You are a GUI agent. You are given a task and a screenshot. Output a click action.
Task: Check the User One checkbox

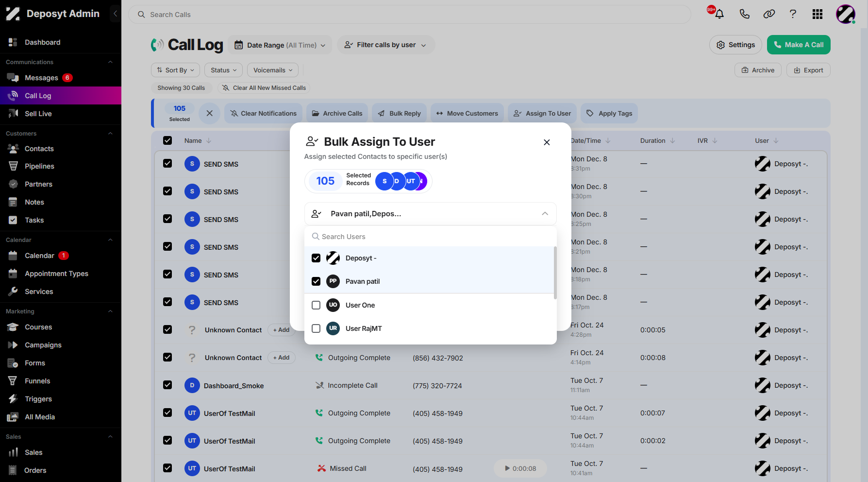point(316,305)
